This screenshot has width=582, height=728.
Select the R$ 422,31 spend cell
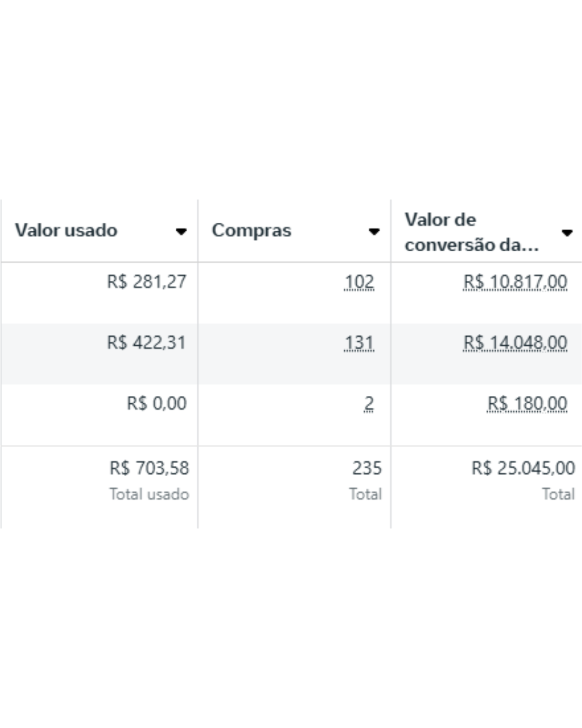click(147, 342)
